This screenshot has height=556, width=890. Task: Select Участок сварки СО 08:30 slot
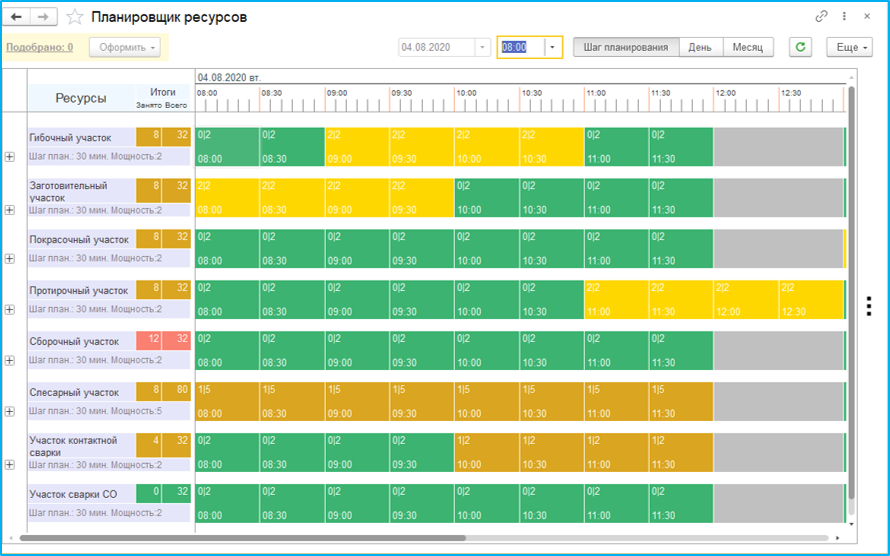click(292, 503)
